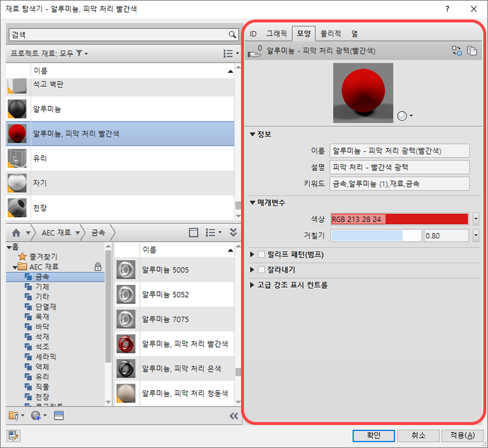488x448 pixels.
Task: Switch to the ID tab
Action: 253,34
